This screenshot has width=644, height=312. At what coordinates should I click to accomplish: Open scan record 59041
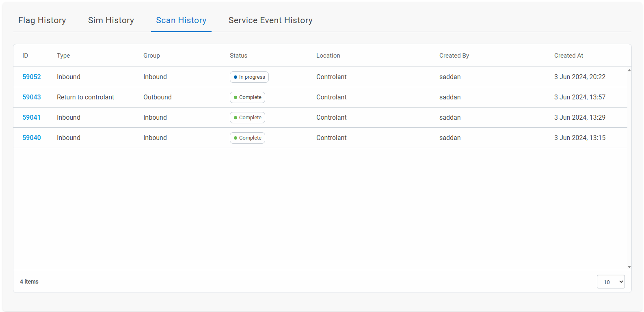tap(32, 118)
